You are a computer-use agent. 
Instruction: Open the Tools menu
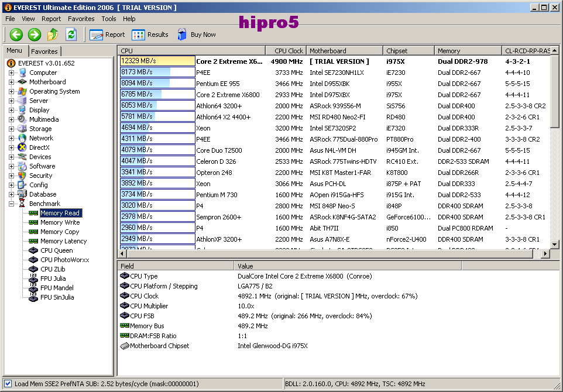tap(109, 19)
